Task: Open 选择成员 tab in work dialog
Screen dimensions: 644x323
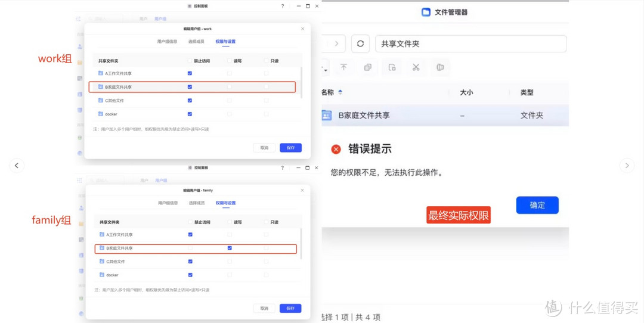Action: 196,42
